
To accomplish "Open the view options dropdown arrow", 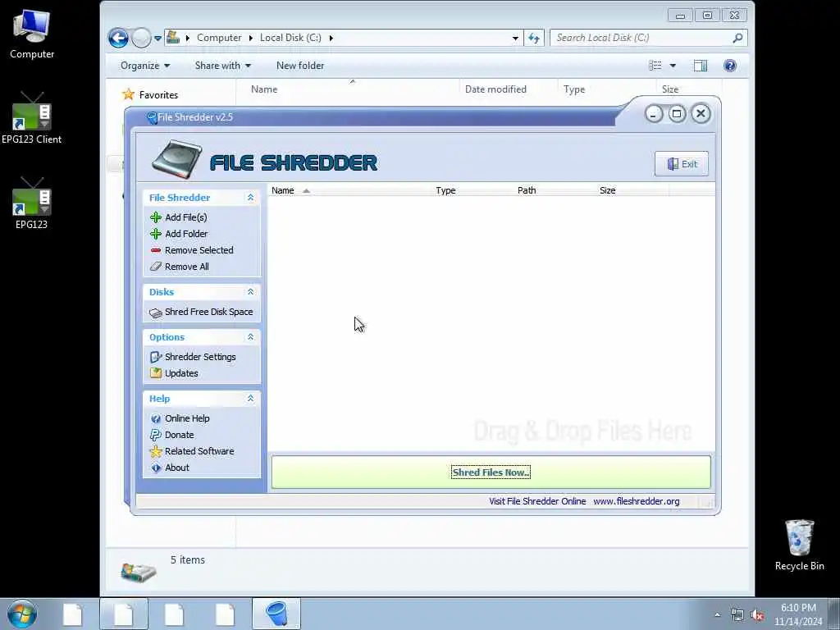I will coord(673,66).
